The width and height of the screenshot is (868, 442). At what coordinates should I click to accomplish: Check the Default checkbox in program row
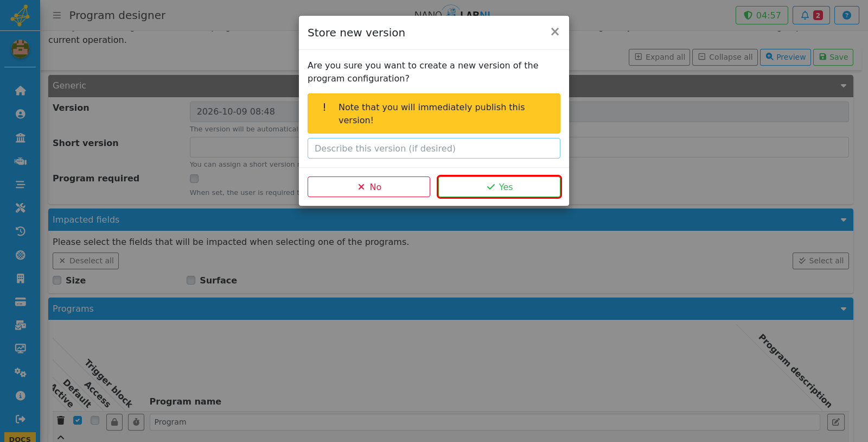click(x=95, y=420)
